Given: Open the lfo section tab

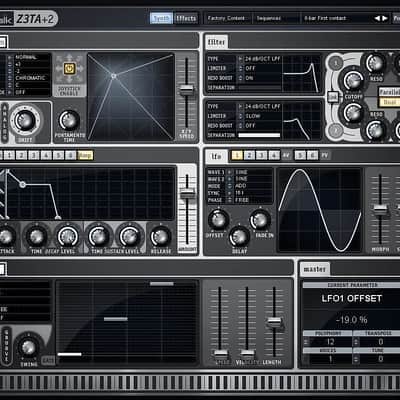Looking at the screenshot, I should [216, 156].
